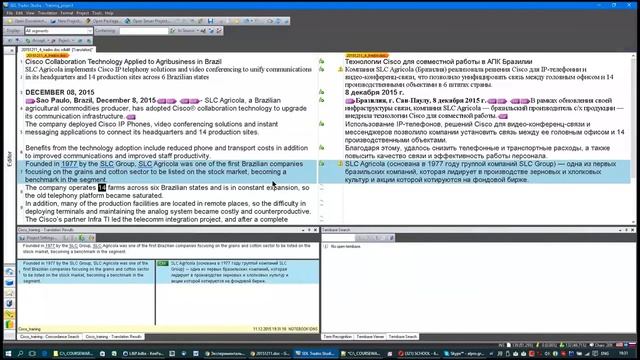640x360 pixels.
Task: Open the Project menu
Action: (x=82, y=13)
